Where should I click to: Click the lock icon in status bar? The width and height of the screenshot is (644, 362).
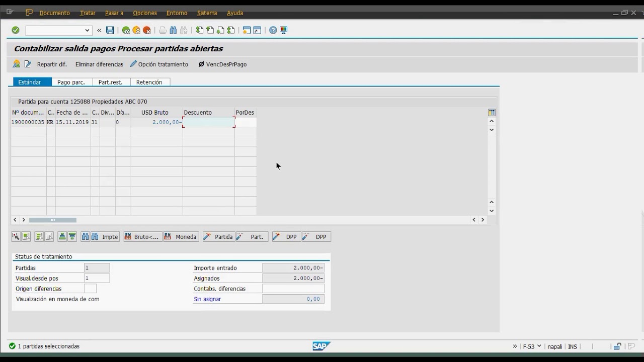point(617,346)
